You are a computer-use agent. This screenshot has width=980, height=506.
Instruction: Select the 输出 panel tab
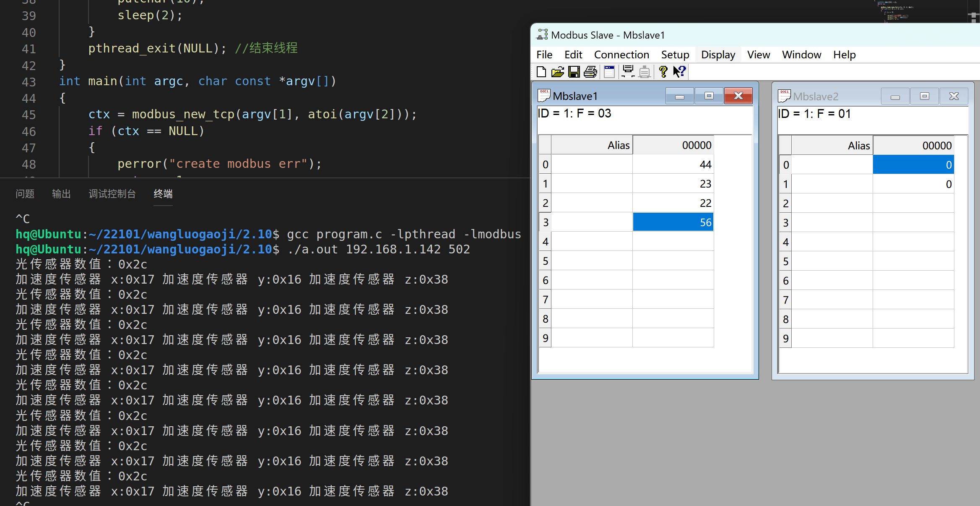click(x=61, y=194)
